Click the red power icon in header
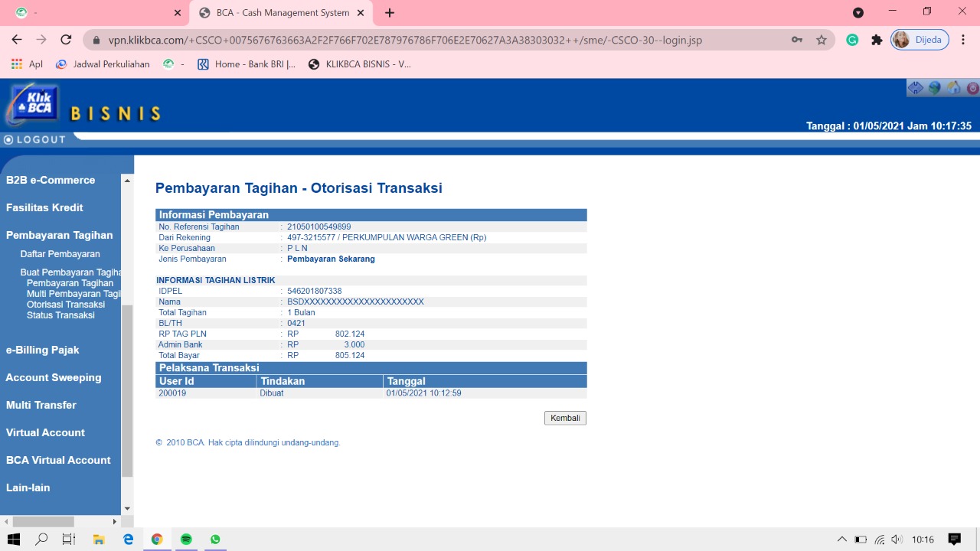Screen dimensions: 980x551 [972, 88]
